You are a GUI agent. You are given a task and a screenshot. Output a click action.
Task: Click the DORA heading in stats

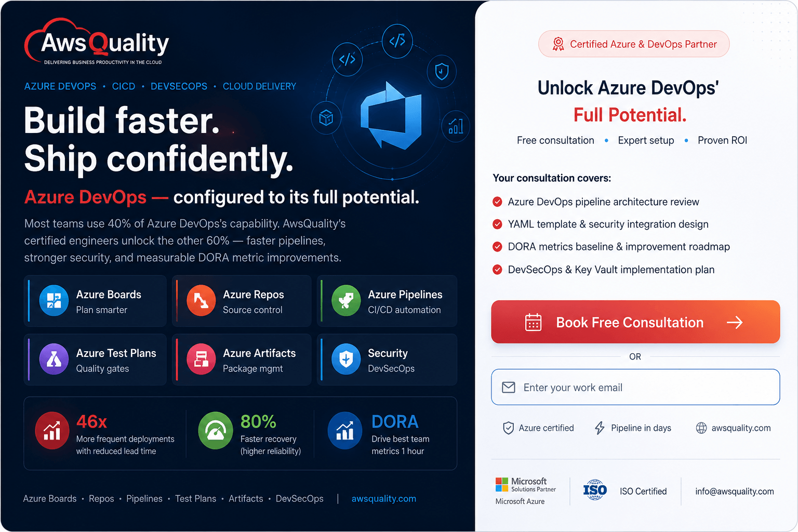click(x=395, y=421)
